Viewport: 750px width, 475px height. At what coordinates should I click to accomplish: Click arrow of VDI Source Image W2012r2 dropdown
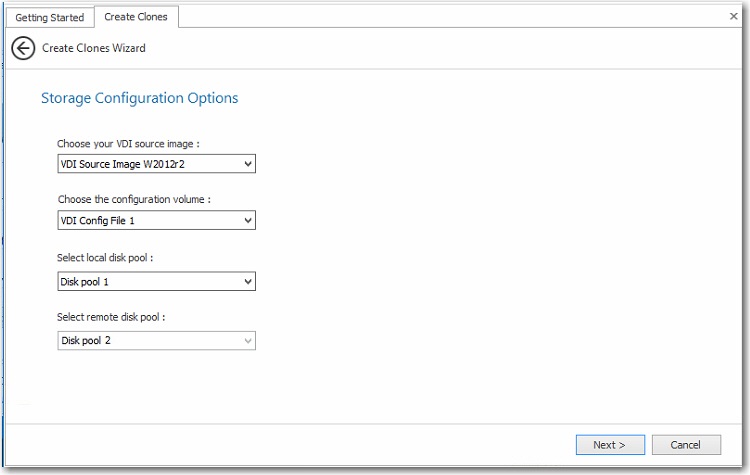248,163
